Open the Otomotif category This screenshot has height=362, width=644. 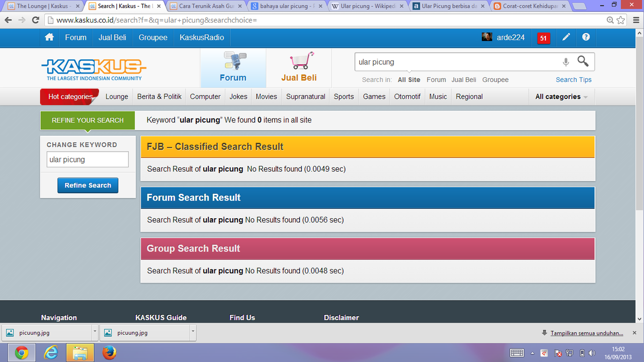[x=408, y=97]
